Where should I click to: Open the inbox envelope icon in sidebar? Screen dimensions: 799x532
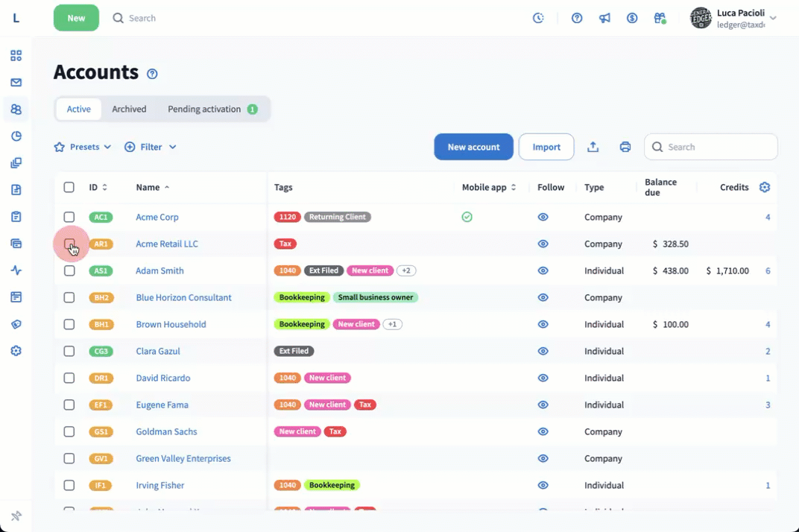(16, 83)
